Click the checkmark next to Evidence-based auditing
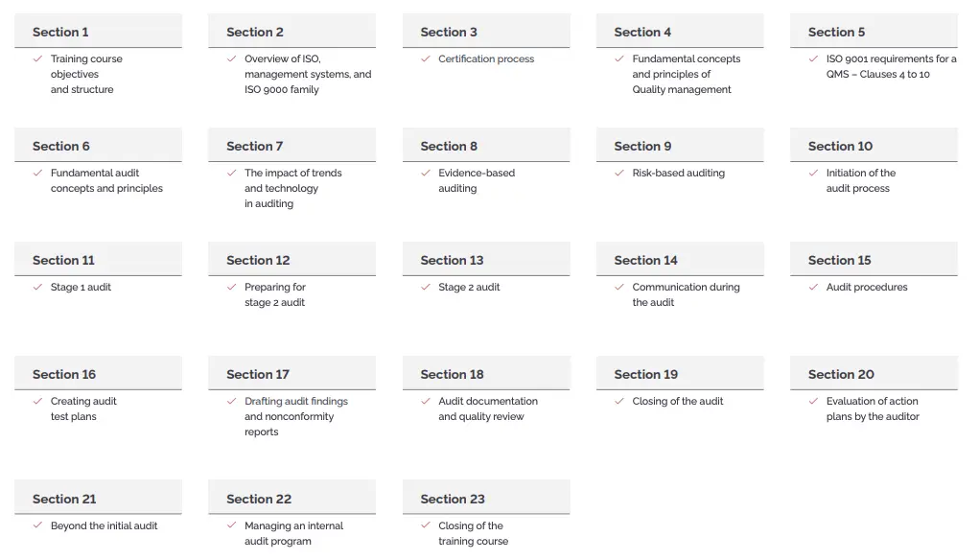 426,173
